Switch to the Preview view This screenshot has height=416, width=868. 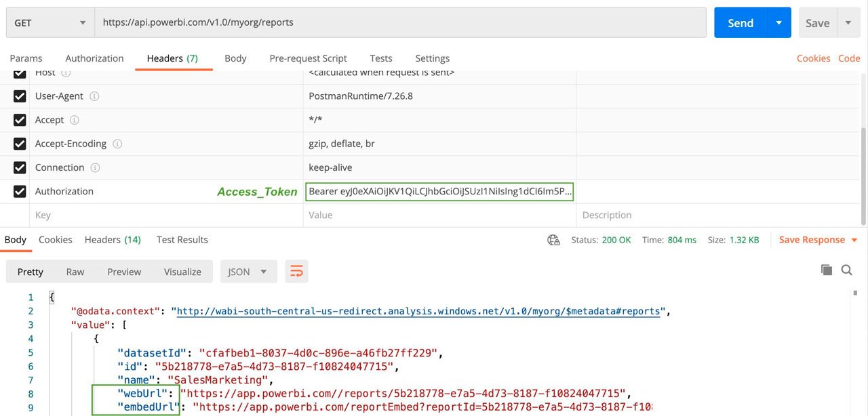pos(124,272)
